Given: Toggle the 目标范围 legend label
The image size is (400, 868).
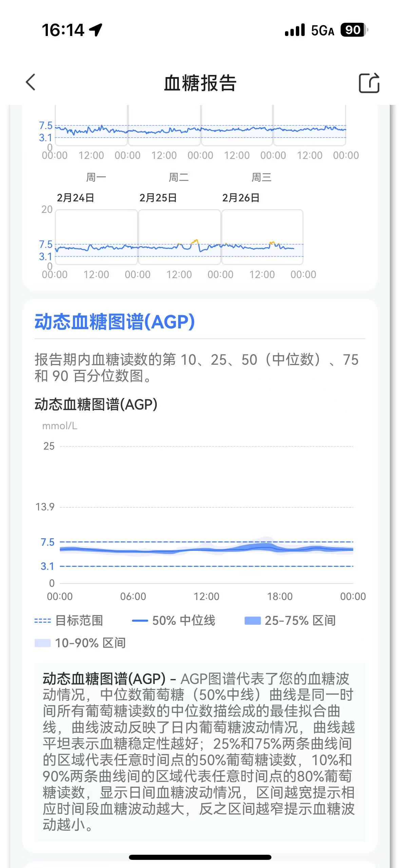Looking at the screenshot, I should pyautogui.click(x=79, y=621).
